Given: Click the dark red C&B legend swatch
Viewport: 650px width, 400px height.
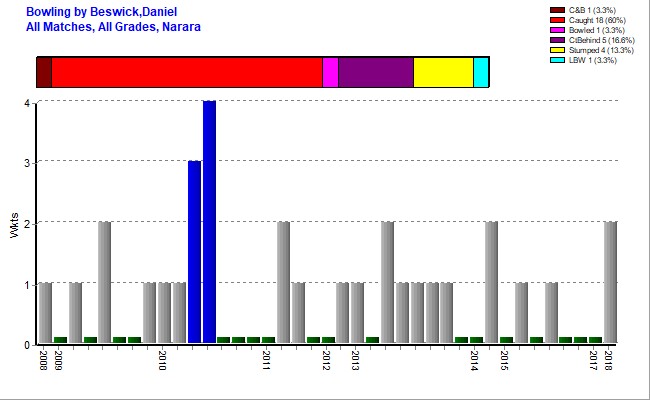Looking at the screenshot, I should coord(557,10).
